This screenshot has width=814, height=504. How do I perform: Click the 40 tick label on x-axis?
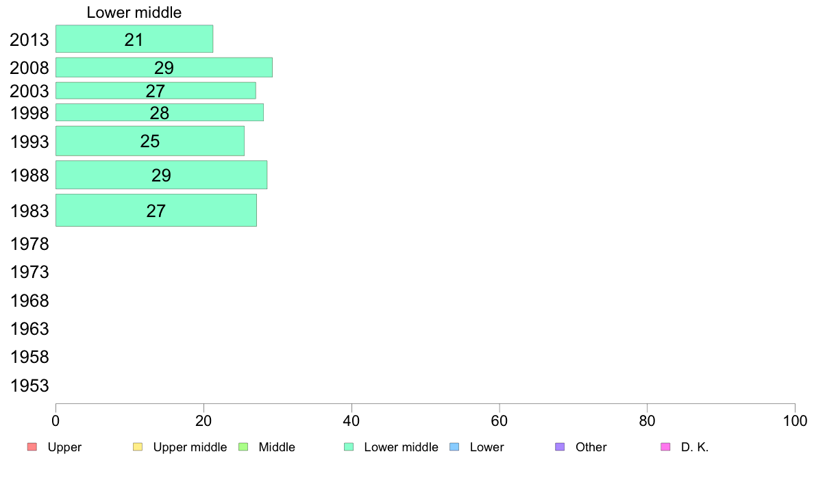click(x=351, y=421)
